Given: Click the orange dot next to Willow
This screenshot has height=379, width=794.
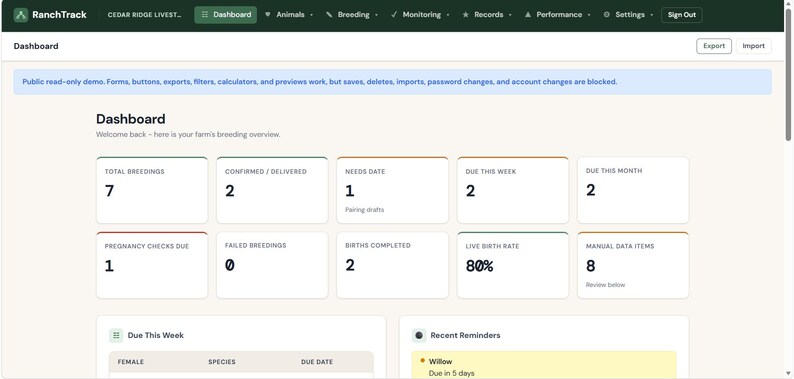Looking at the screenshot, I should tap(422, 361).
